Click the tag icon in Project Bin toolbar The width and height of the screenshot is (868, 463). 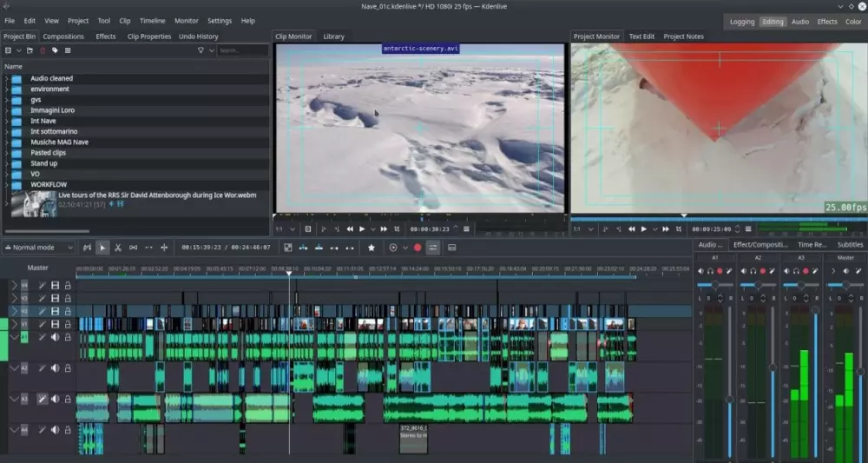pyautogui.click(x=55, y=50)
